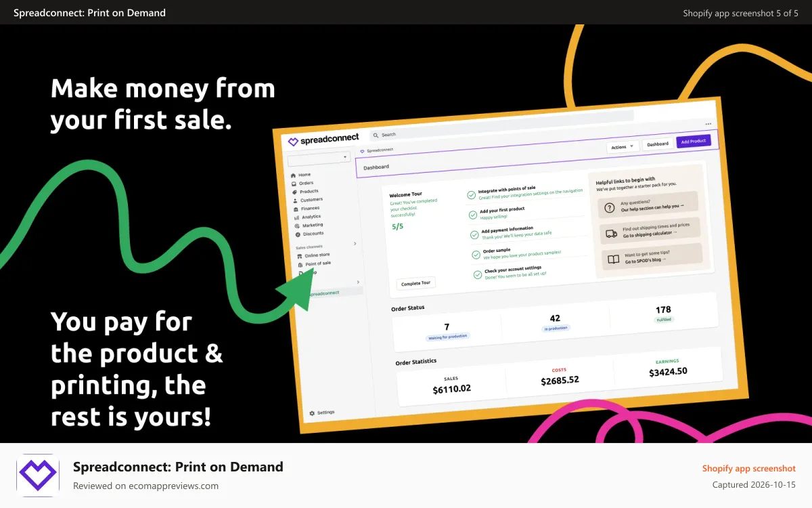Click the Point of sale icon
Viewport: 812px width, 508px height.
[x=300, y=265]
